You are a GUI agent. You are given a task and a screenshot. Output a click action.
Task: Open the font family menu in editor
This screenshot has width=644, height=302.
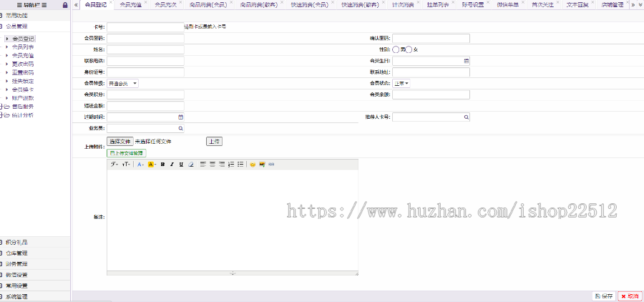coord(114,165)
